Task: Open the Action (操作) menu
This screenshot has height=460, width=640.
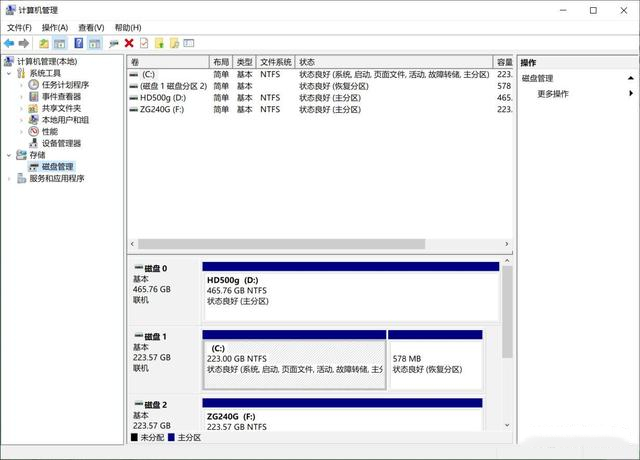Action: [54, 27]
